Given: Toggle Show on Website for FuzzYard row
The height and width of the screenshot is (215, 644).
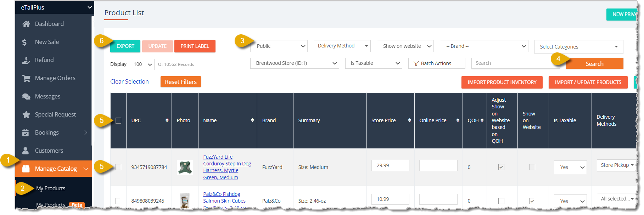Looking at the screenshot, I should pyautogui.click(x=532, y=167).
